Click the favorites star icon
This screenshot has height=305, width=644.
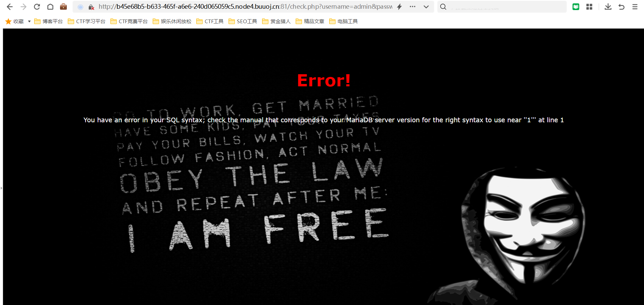(8, 21)
